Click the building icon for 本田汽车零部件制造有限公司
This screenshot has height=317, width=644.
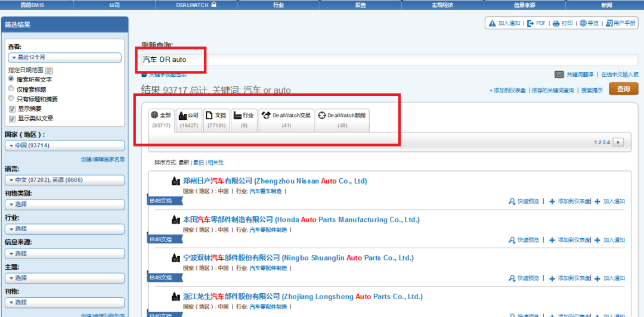176,220
